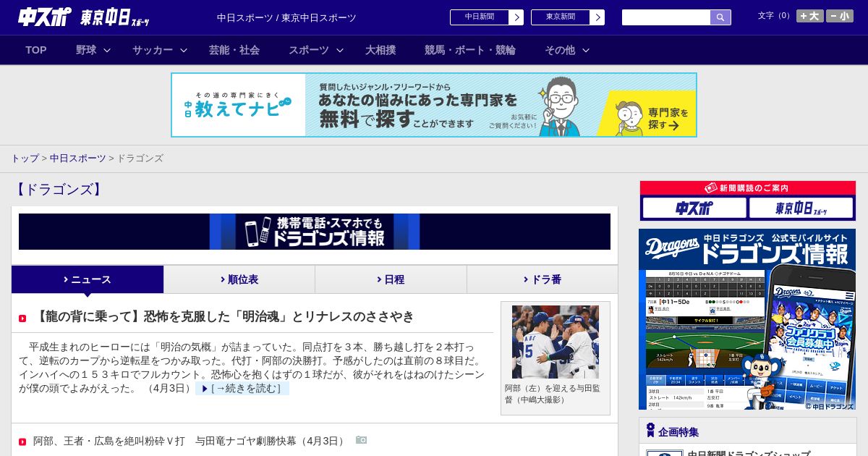Expand the その他 navigation dropdown
The width and height of the screenshot is (868, 456).
567,50
